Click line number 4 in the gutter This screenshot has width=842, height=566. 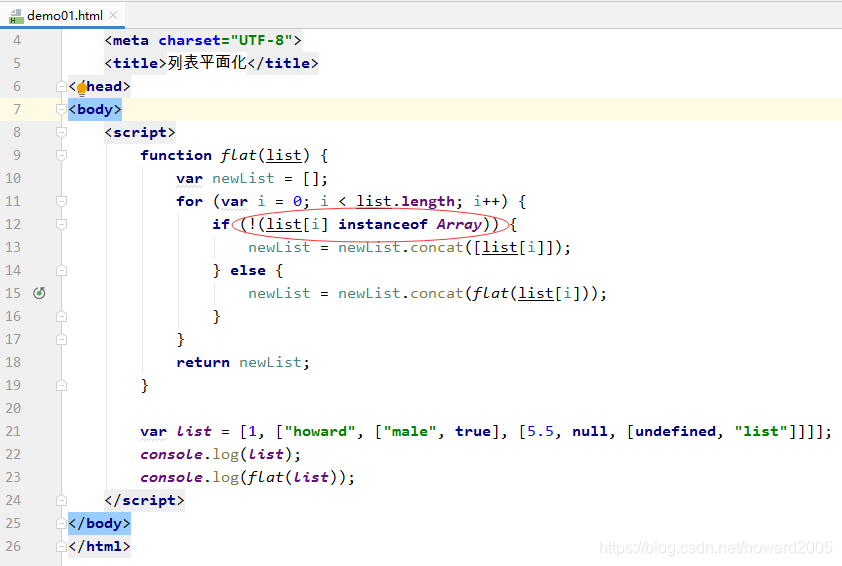click(17, 40)
